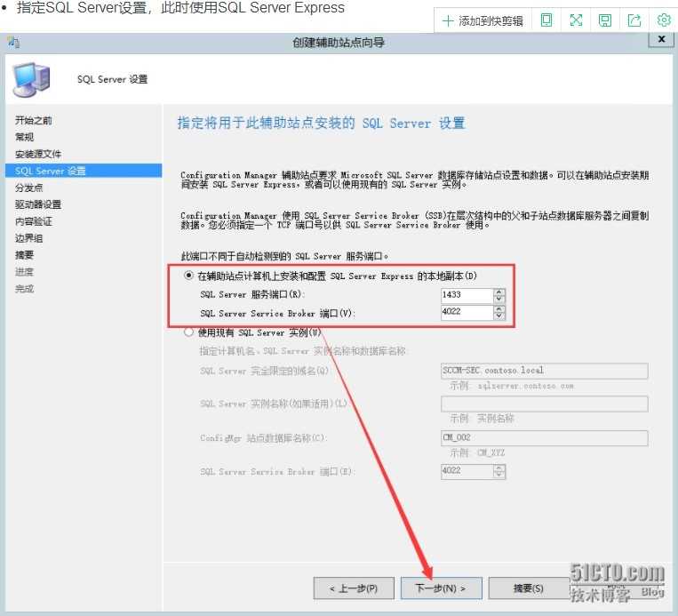The height and width of the screenshot is (616, 678).
Task: Click the fullscreen expand arrows icon
Action: 576,20
